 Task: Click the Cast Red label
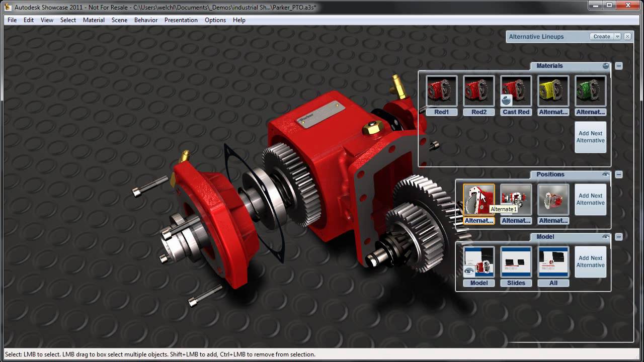(516, 112)
